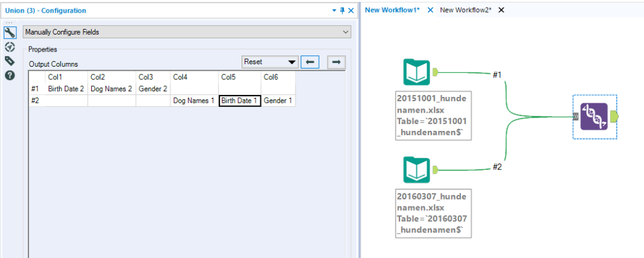Close the New Workflow1 tab
This screenshot has height=258, width=644.
point(430,10)
